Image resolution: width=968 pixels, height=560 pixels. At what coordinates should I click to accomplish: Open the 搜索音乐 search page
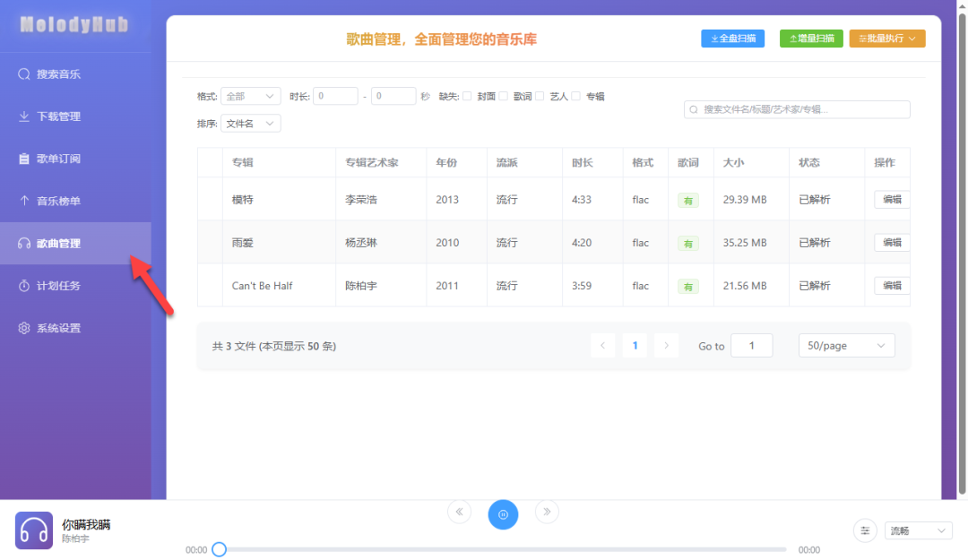tap(58, 74)
